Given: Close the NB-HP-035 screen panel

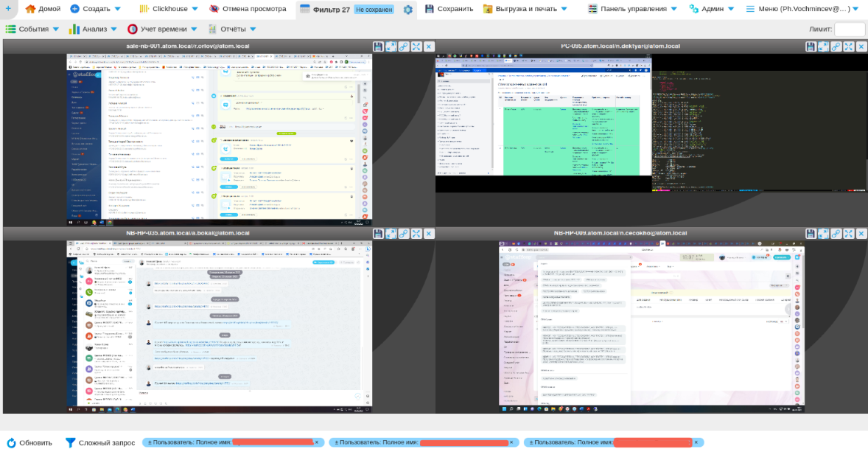Looking at the screenshot, I should point(429,234).
